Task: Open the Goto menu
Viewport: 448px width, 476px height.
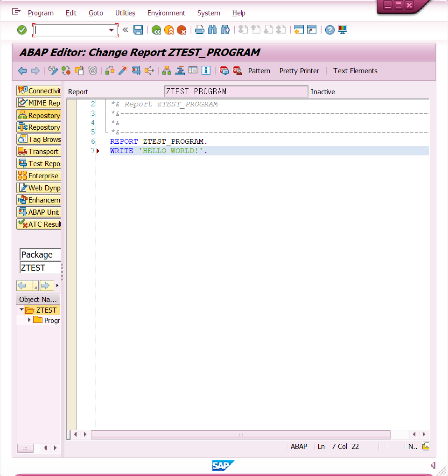Action: (x=96, y=13)
